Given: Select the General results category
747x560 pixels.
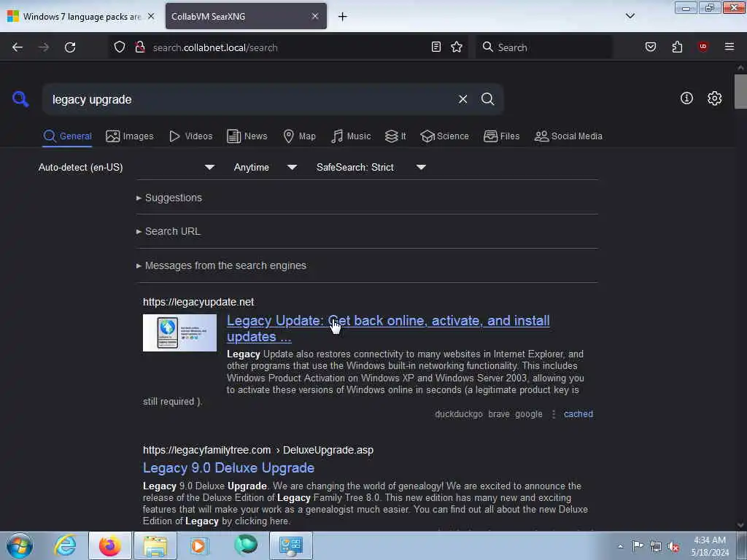Looking at the screenshot, I should click(x=67, y=136).
